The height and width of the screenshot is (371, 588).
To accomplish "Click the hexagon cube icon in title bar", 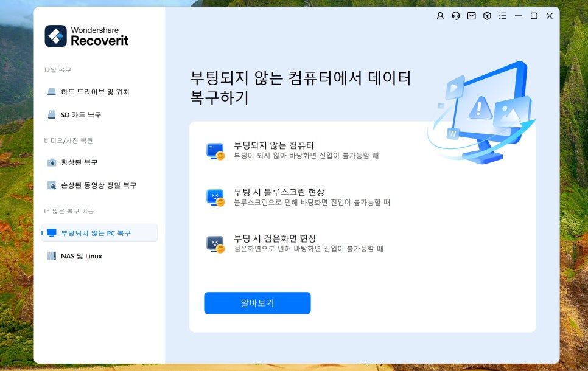I will pos(487,16).
